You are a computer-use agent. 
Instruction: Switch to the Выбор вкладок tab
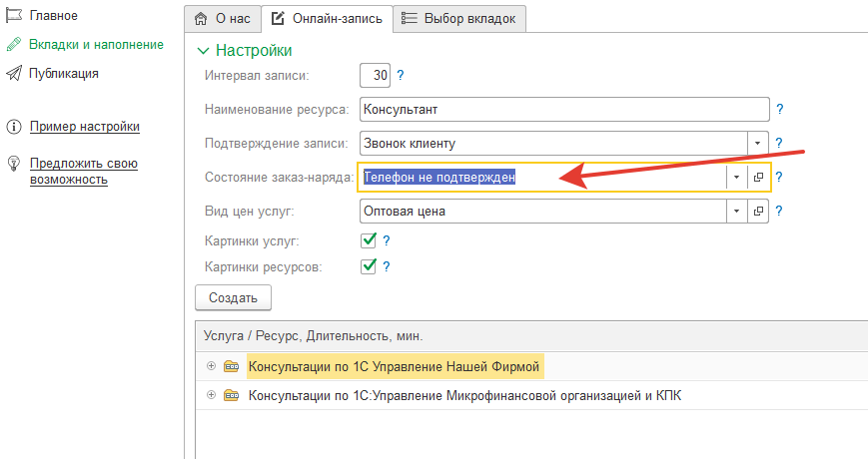pyautogui.click(x=459, y=19)
